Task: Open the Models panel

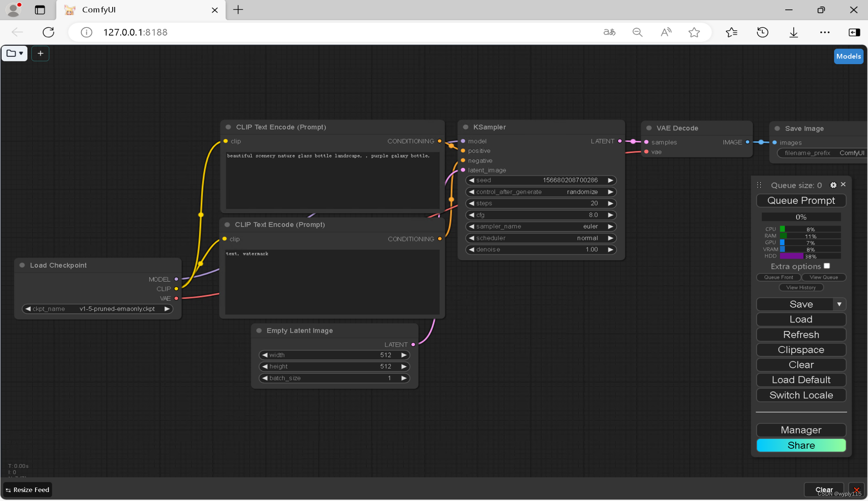Action: (848, 56)
